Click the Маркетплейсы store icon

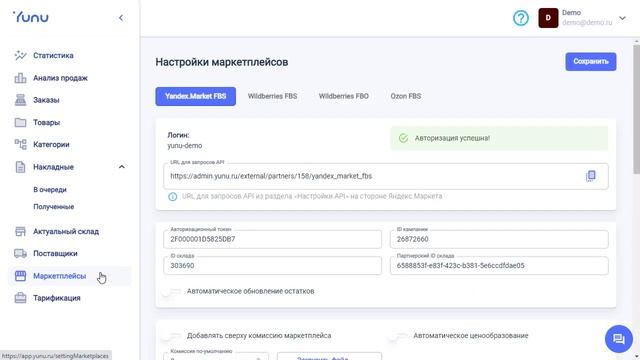[20, 276]
